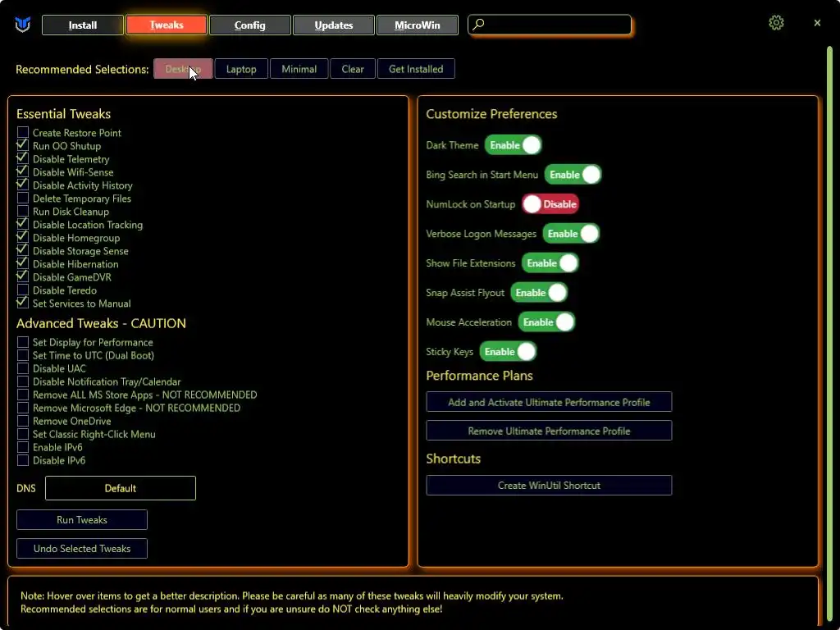Open the DNS Default dropdown
This screenshot has width=840, height=630.
click(x=121, y=488)
